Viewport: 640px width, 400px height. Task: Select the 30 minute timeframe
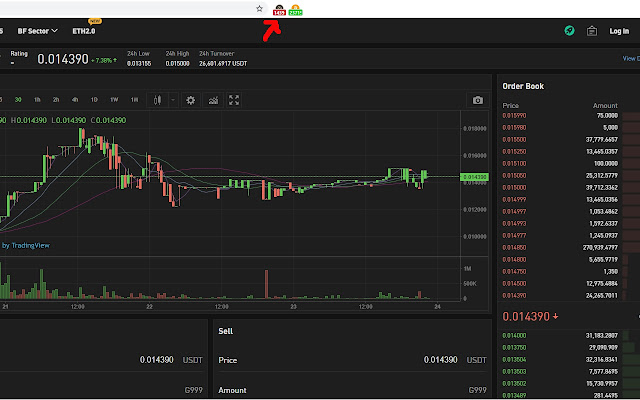pyautogui.click(x=18, y=100)
